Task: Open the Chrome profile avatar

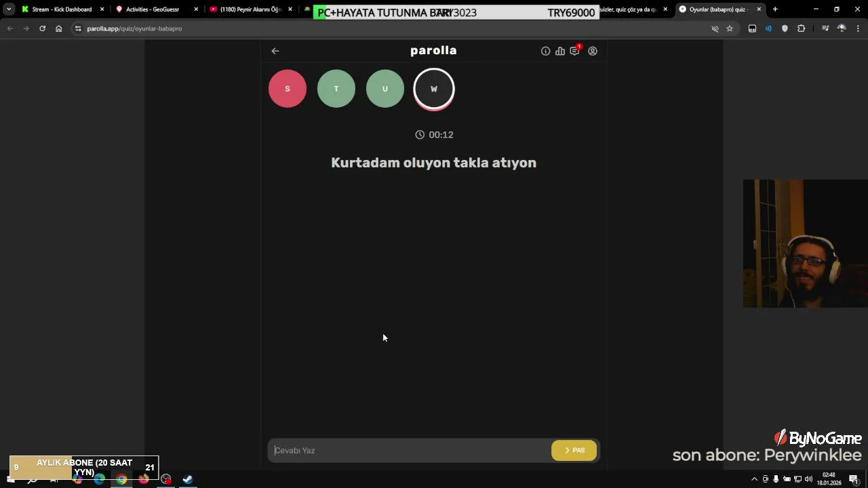Action: tap(842, 28)
